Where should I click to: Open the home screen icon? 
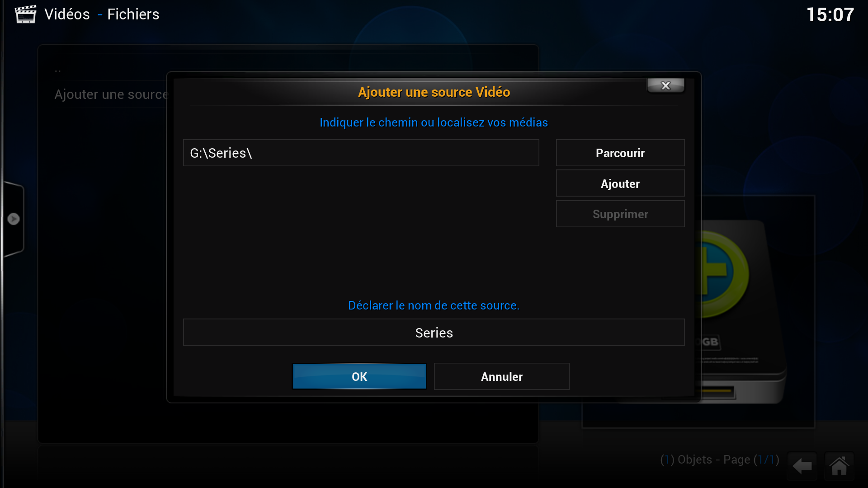pyautogui.click(x=839, y=466)
